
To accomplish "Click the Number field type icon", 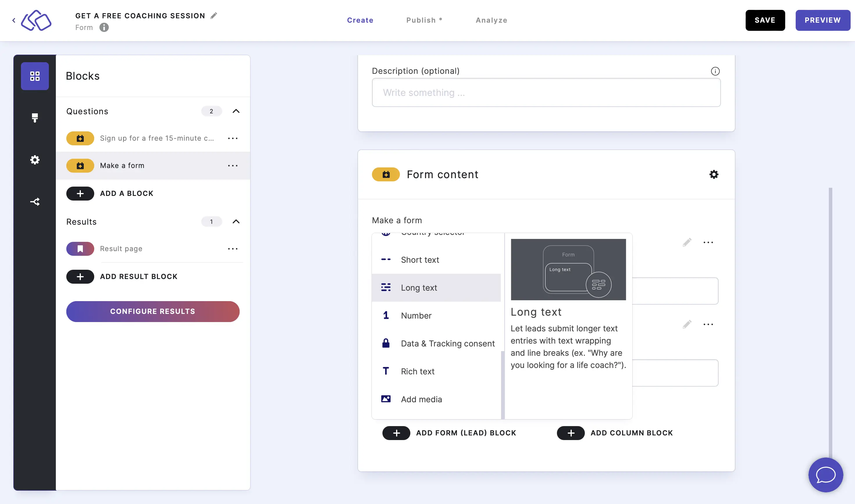I will (386, 315).
